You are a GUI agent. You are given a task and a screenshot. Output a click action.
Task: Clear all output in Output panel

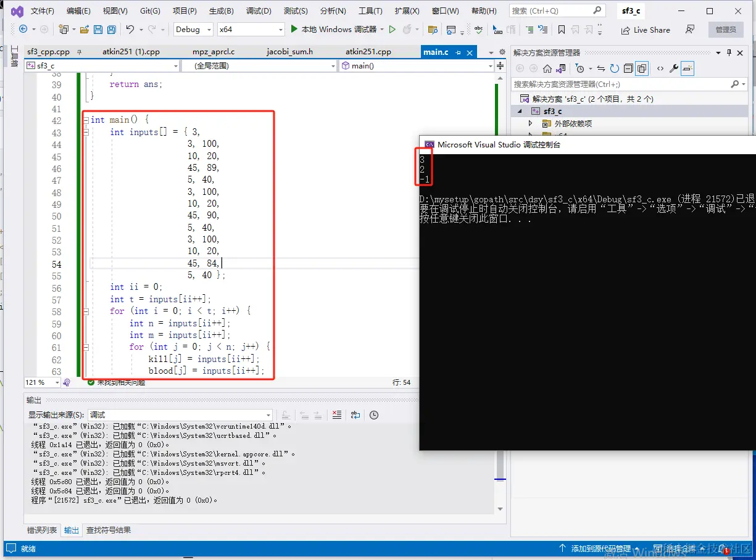pos(336,415)
